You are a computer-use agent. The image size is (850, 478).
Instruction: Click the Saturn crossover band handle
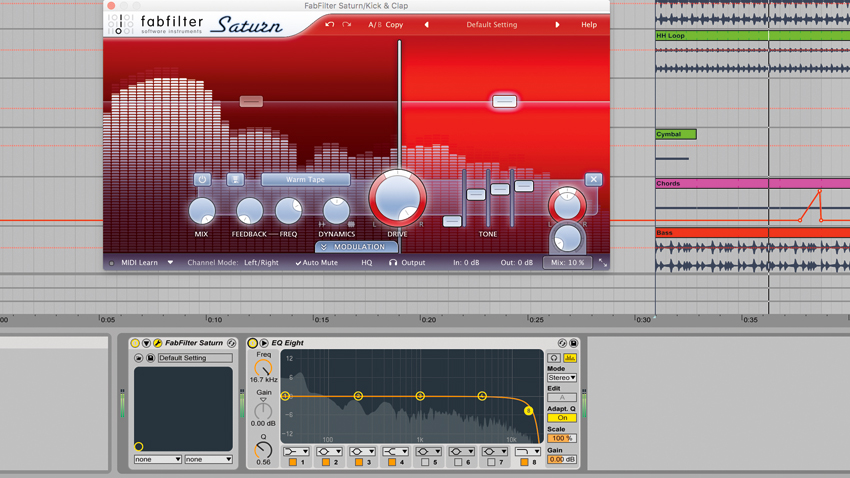[x=400, y=103]
